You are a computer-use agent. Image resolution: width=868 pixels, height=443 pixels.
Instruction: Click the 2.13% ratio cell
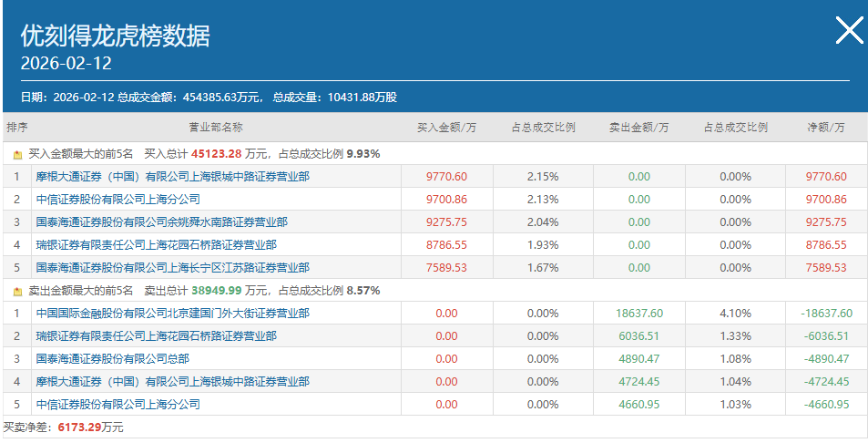click(x=543, y=200)
